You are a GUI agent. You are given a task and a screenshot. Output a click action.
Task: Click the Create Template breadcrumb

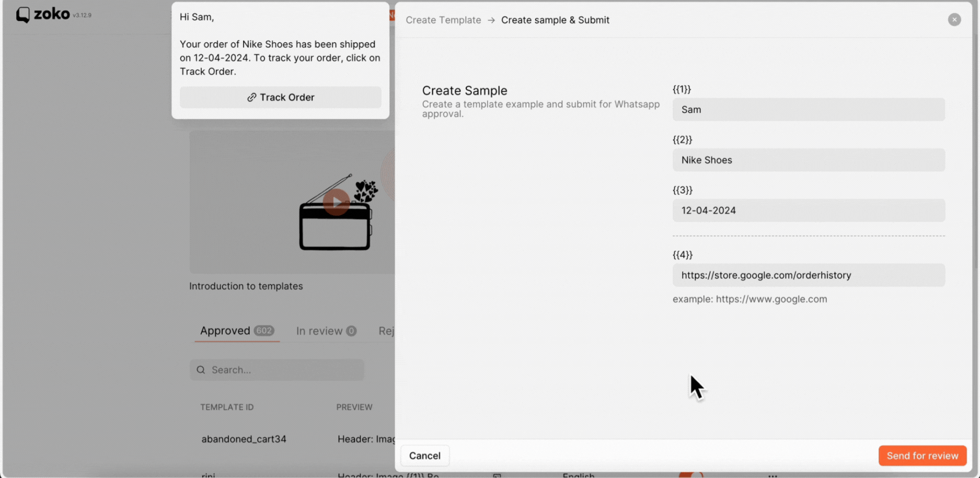click(x=443, y=20)
